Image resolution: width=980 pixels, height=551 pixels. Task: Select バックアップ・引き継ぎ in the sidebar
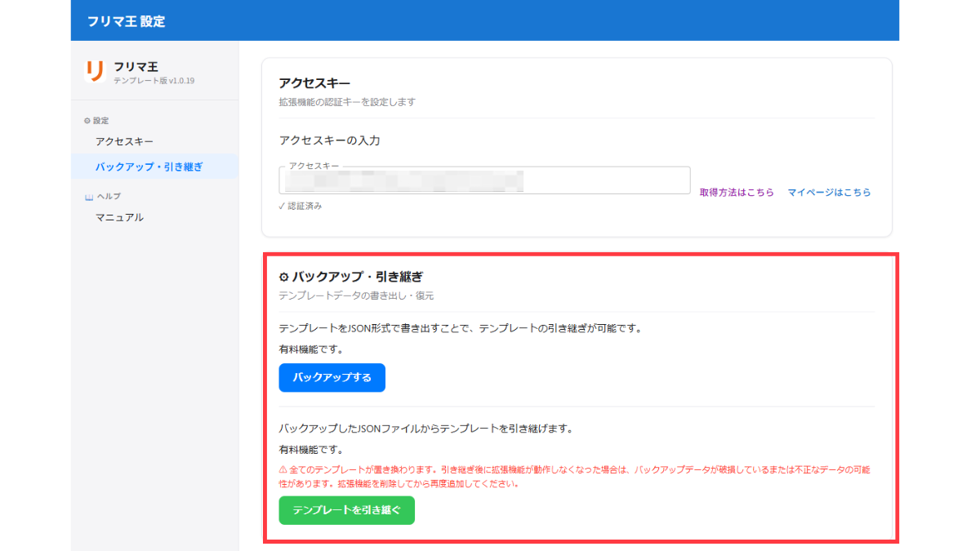coord(149,166)
